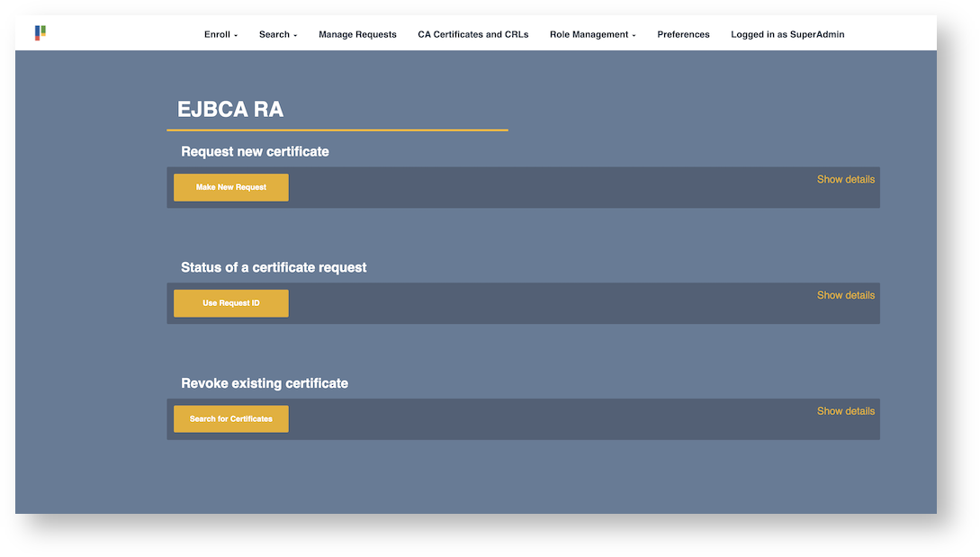The height and width of the screenshot is (557, 980).
Task: Expand the Role Management caret
Action: (634, 36)
